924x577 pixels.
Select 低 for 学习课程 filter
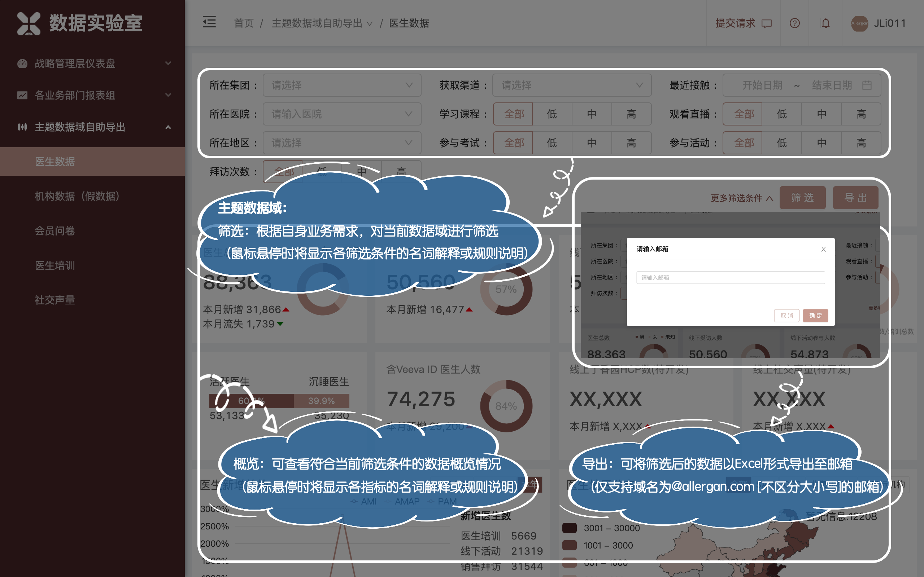coord(552,114)
